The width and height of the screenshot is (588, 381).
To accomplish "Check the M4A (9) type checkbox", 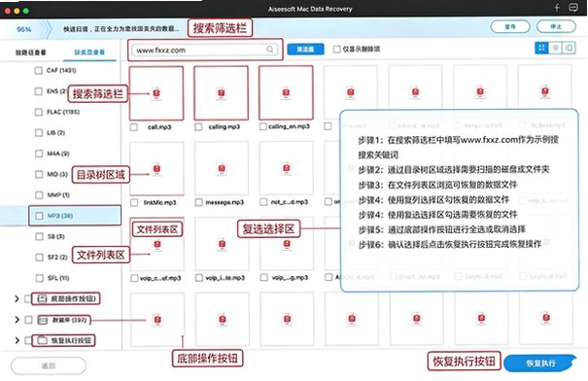I will click(x=38, y=154).
